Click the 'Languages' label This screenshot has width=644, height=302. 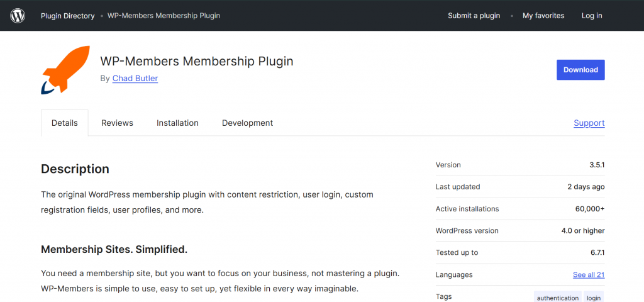[454, 274]
